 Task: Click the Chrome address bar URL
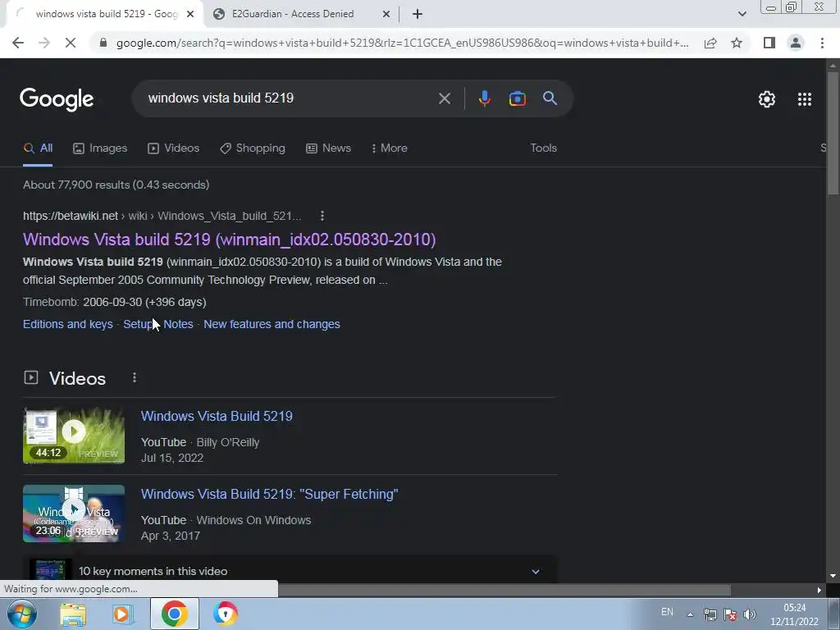click(x=402, y=43)
